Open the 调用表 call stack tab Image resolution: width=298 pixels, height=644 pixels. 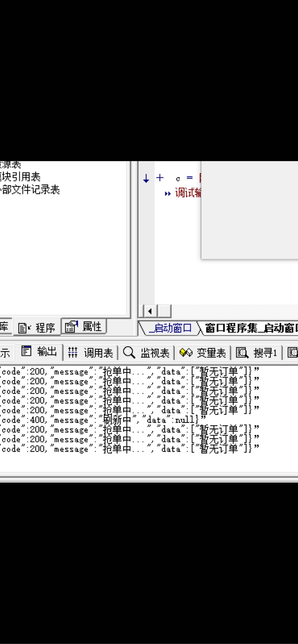[91, 353]
